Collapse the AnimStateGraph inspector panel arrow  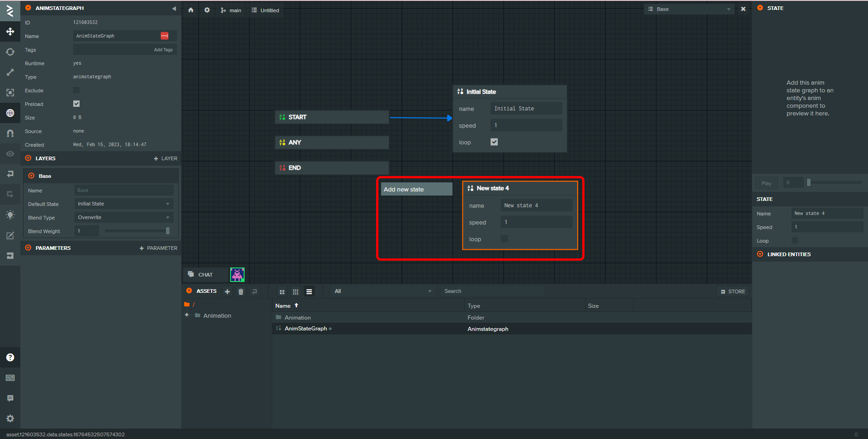(x=174, y=8)
